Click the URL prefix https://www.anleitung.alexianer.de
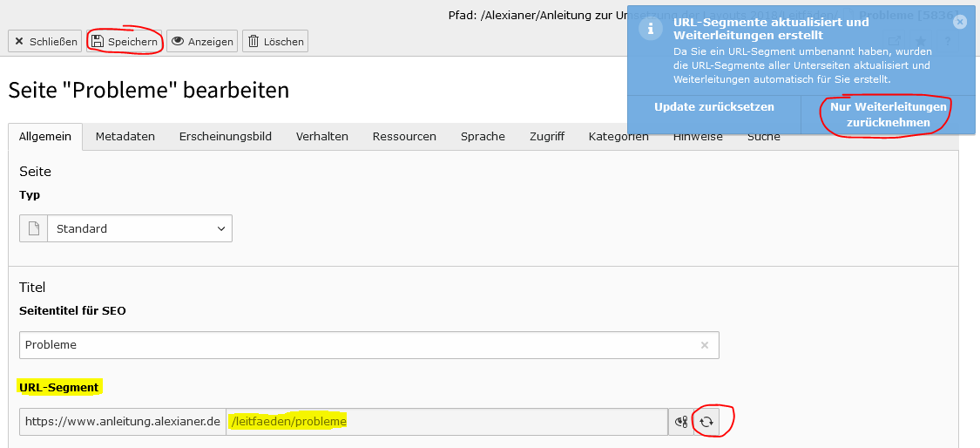 click(x=123, y=423)
